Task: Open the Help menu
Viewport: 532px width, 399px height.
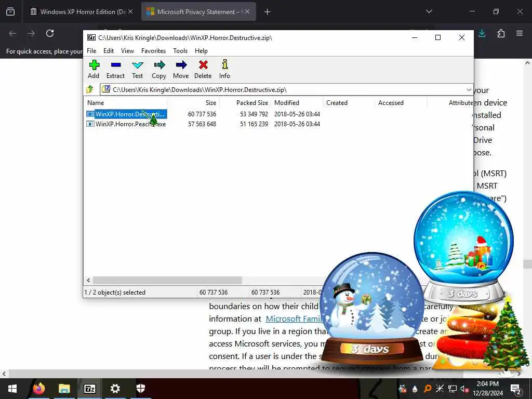Action: [201, 51]
